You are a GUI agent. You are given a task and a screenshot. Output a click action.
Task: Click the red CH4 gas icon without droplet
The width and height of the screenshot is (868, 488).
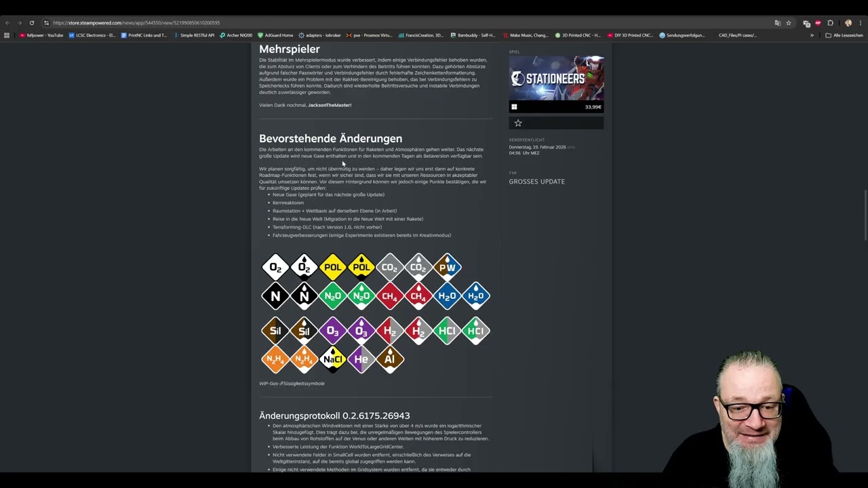[390, 296]
